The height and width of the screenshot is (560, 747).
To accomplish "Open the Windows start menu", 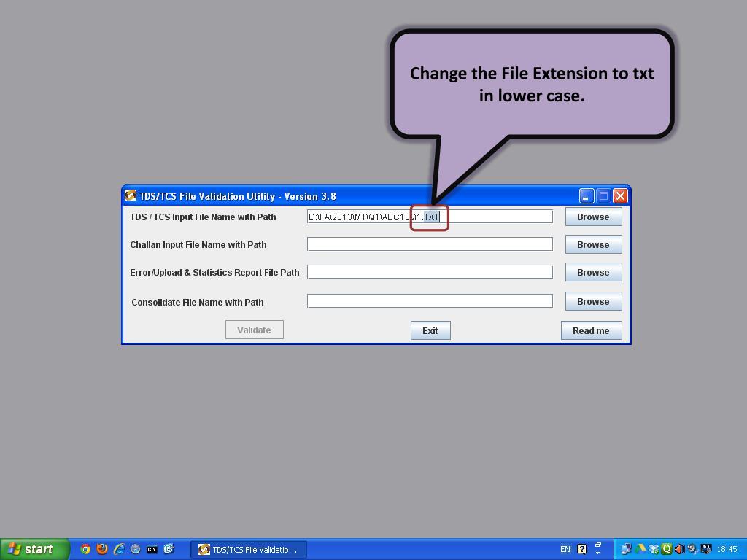I will [x=34, y=549].
